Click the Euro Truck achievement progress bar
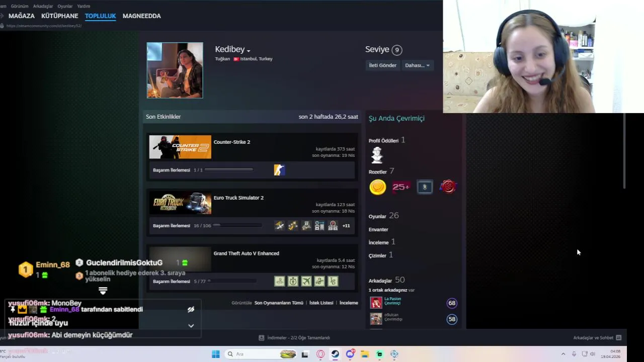Image resolution: width=644 pixels, height=362 pixels. (237, 226)
